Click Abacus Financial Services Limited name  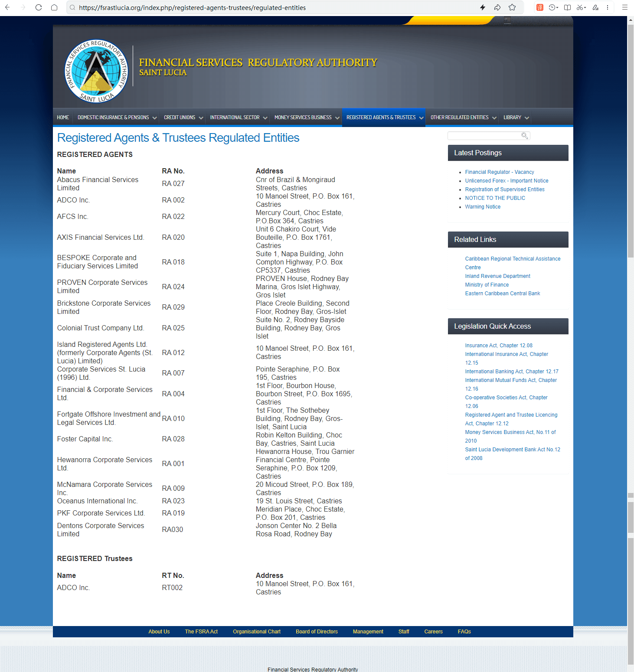[x=98, y=184]
